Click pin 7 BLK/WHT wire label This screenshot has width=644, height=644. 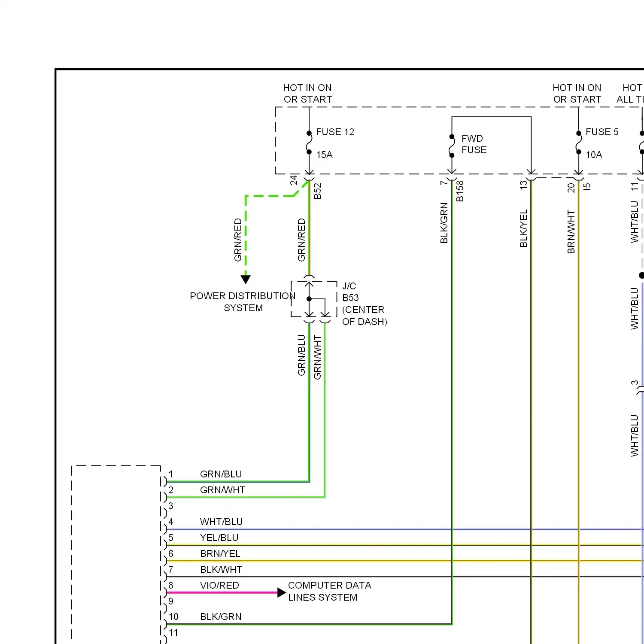tap(221, 570)
